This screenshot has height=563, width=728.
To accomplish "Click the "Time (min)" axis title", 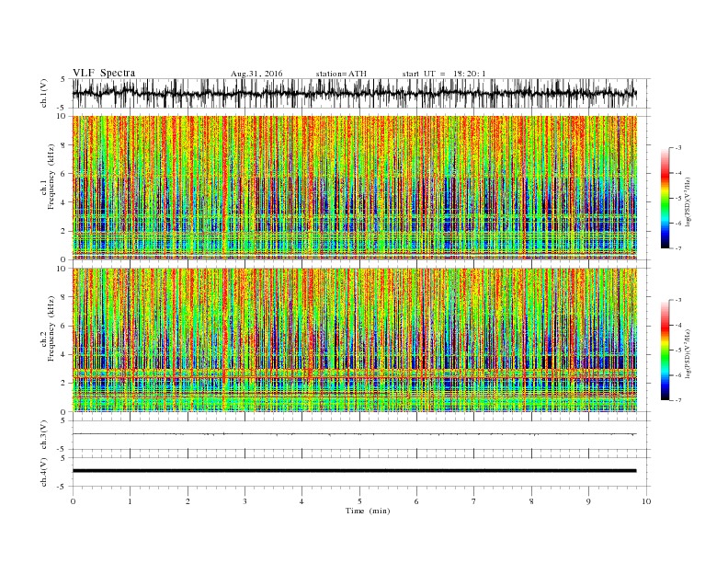I will (368, 511).
